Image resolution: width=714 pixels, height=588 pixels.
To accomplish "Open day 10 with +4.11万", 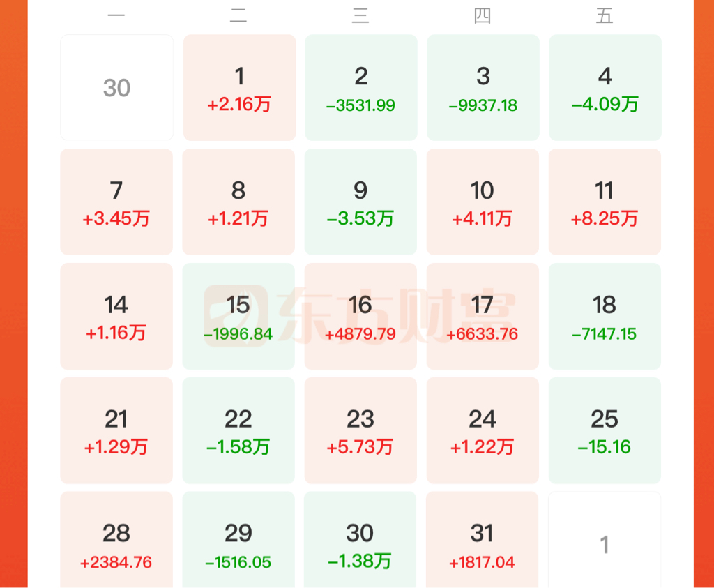I will 483,202.
